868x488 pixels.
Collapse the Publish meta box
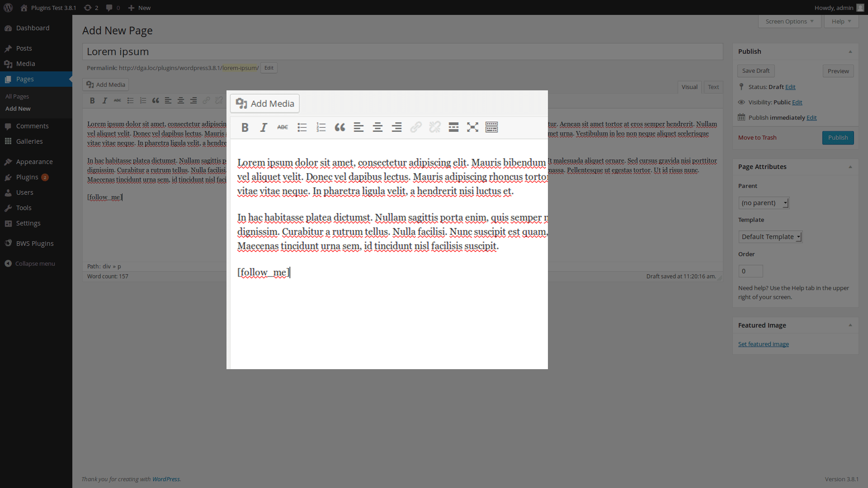(850, 52)
